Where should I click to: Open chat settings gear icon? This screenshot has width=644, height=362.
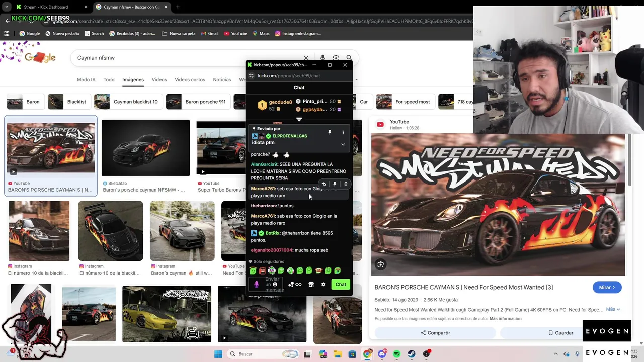[x=323, y=285]
